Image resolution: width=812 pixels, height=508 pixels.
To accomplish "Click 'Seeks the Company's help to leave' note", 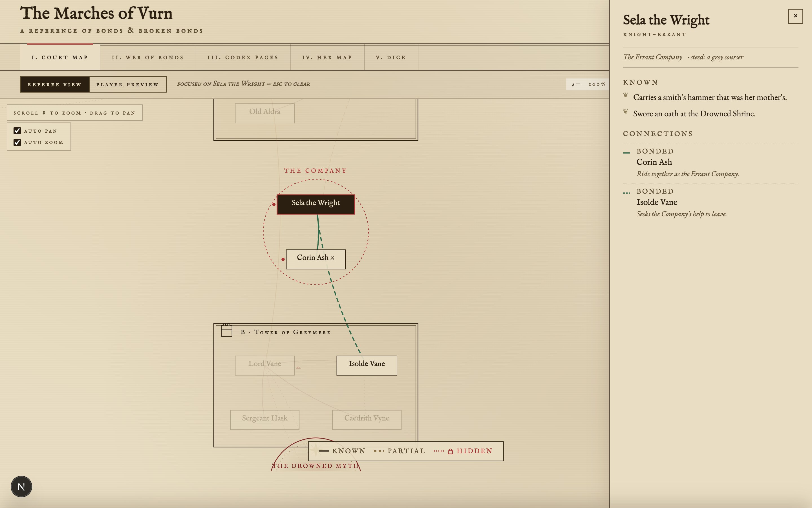I will [x=681, y=214].
